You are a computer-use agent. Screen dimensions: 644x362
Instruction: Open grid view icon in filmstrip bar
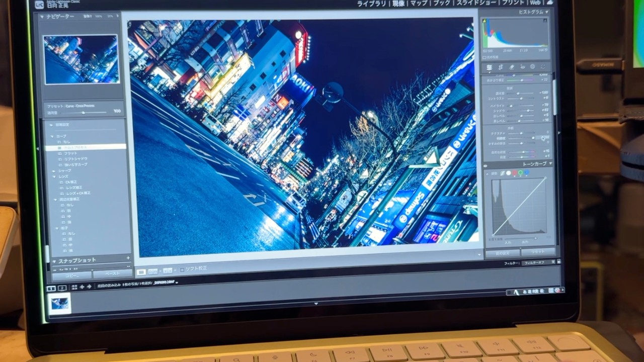point(74,287)
